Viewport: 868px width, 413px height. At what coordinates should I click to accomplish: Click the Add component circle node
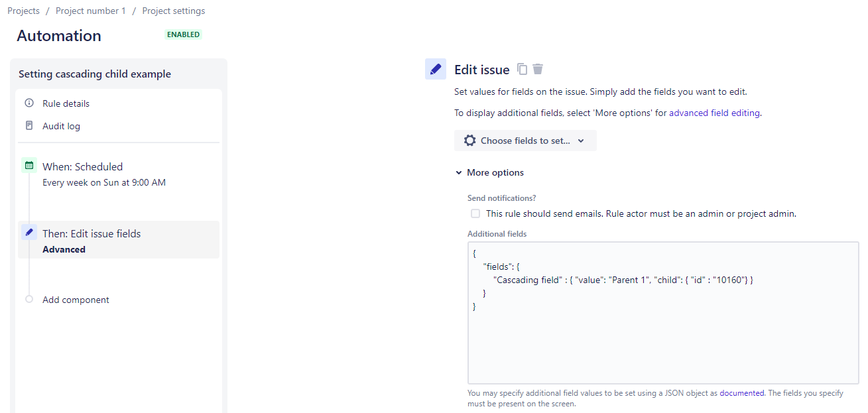pyautogui.click(x=29, y=300)
